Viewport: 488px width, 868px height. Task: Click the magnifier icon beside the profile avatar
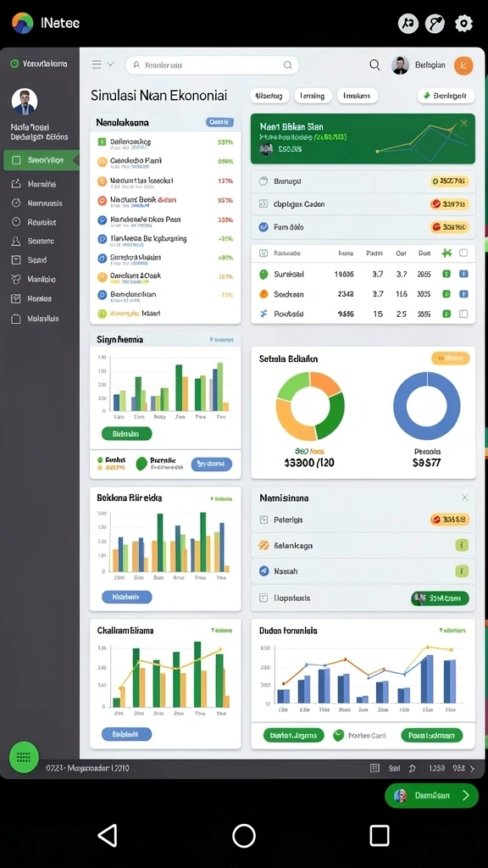point(374,65)
